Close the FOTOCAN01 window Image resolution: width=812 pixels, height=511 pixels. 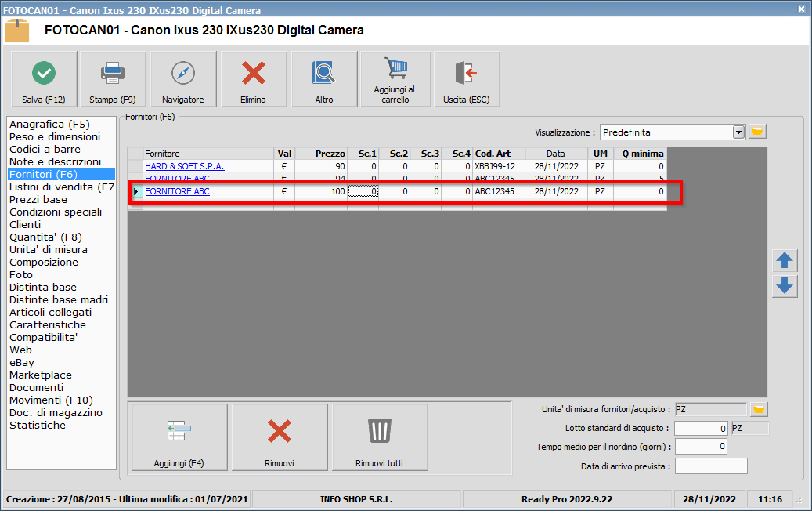(801, 9)
